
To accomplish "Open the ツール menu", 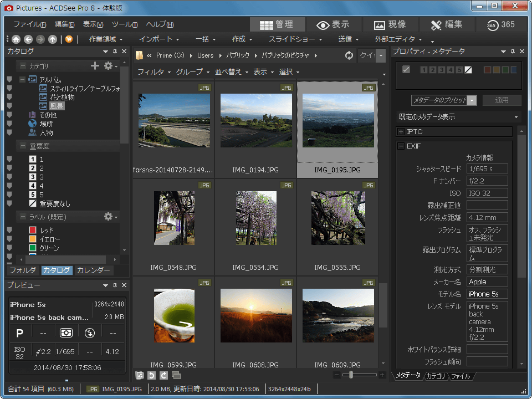I will pos(125,24).
